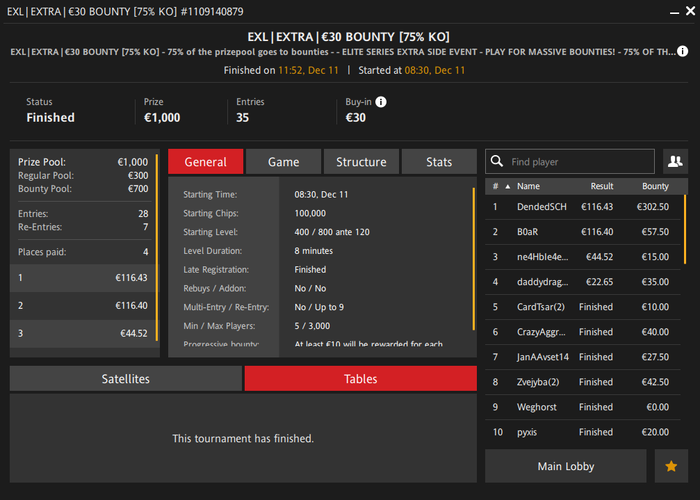Toggle the favorite star button
This screenshot has height=500, width=700.
pyautogui.click(x=671, y=466)
